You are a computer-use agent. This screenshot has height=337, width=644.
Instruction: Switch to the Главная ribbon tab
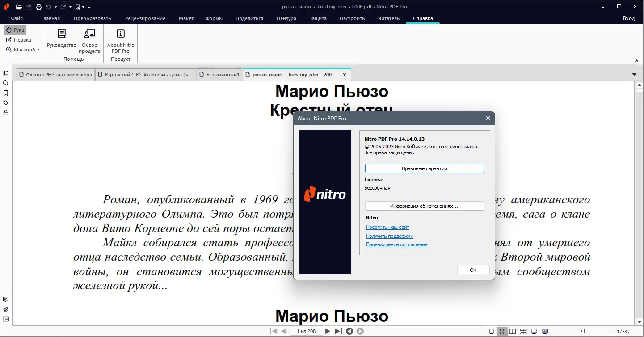tap(51, 18)
